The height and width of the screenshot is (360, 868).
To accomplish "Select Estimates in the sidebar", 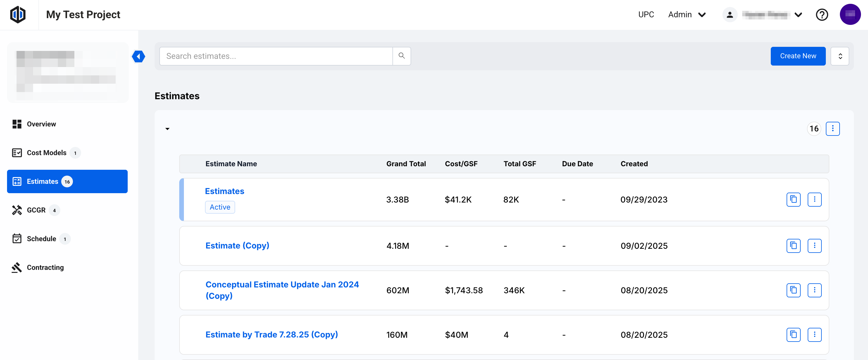I will pyautogui.click(x=67, y=181).
